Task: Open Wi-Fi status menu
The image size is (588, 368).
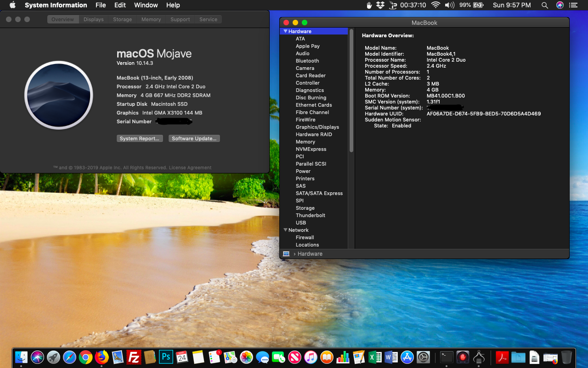Action: [x=435, y=5]
